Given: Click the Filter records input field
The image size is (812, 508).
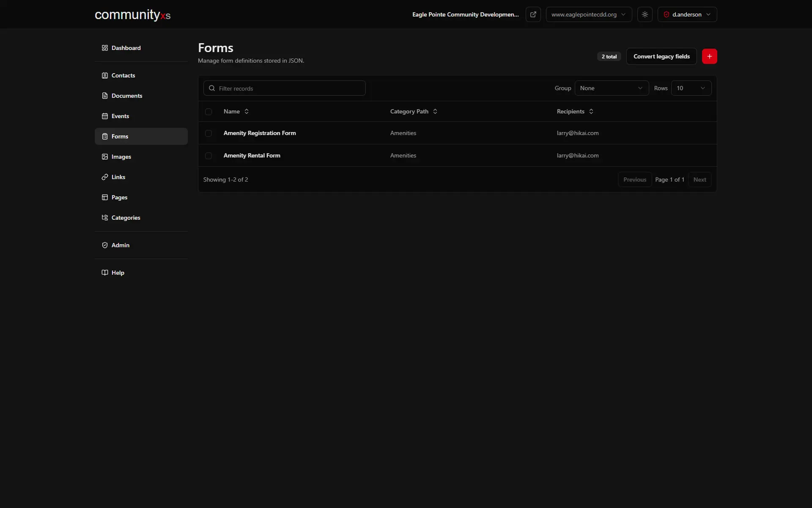Looking at the screenshot, I should pos(284,88).
